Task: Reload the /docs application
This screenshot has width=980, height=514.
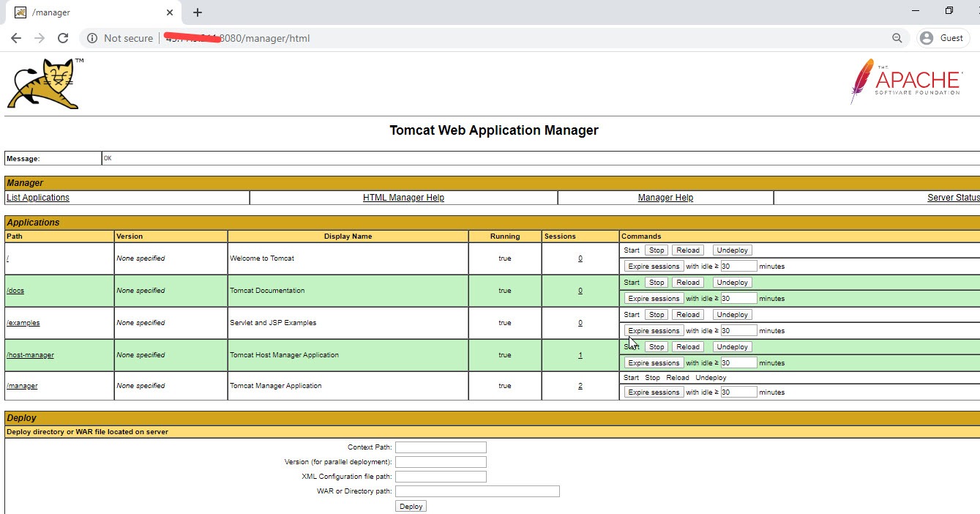Action: [x=688, y=283]
